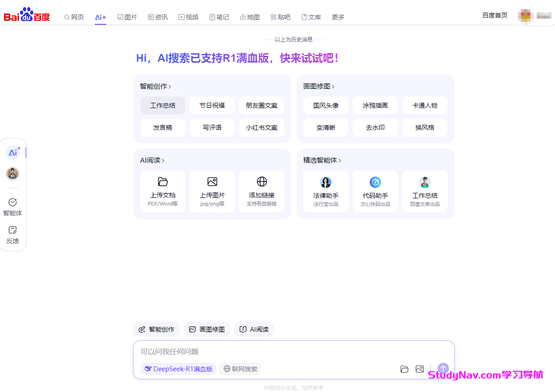
Task: Click the image upload icon near the input box
Action: (420, 369)
